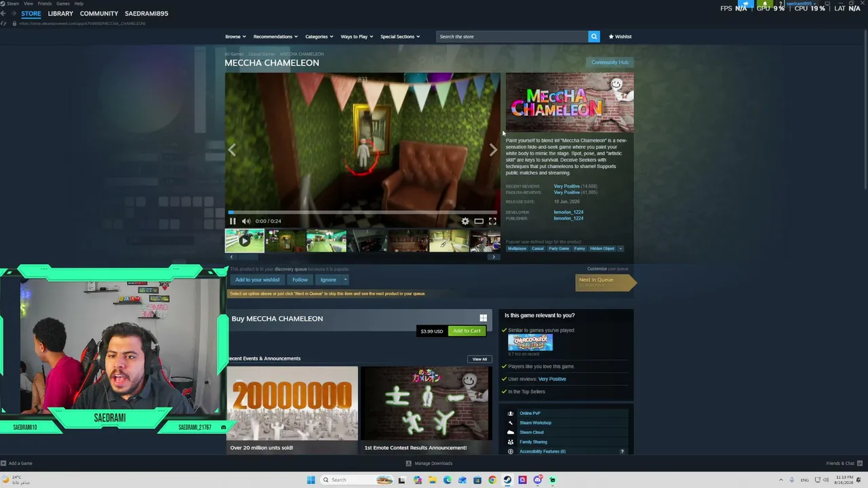Open the COMMUNITY tab
Screen dimensions: 868x488
[x=99, y=14]
